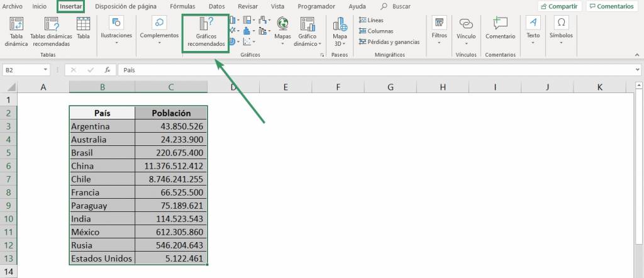Switch to the Inicio tab

(x=40, y=6)
